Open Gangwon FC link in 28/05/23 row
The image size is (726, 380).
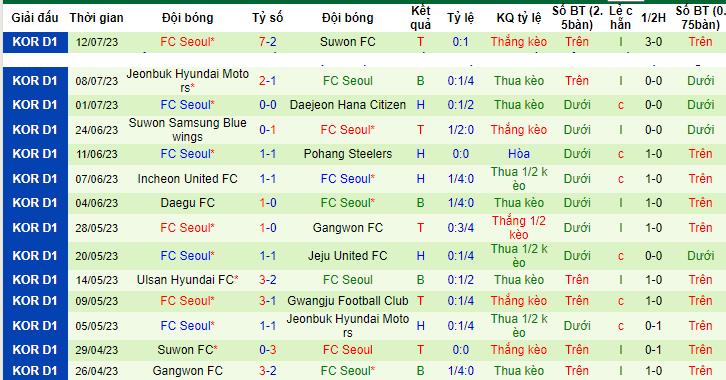pyautogui.click(x=347, y=228)
